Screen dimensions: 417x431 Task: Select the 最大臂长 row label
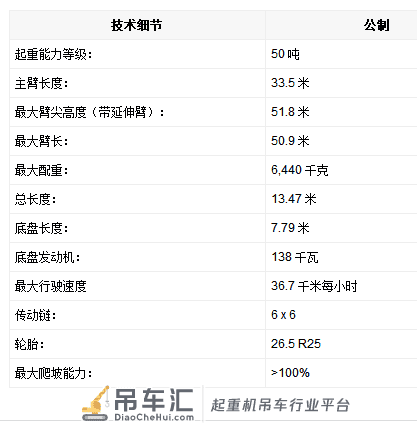41,141
